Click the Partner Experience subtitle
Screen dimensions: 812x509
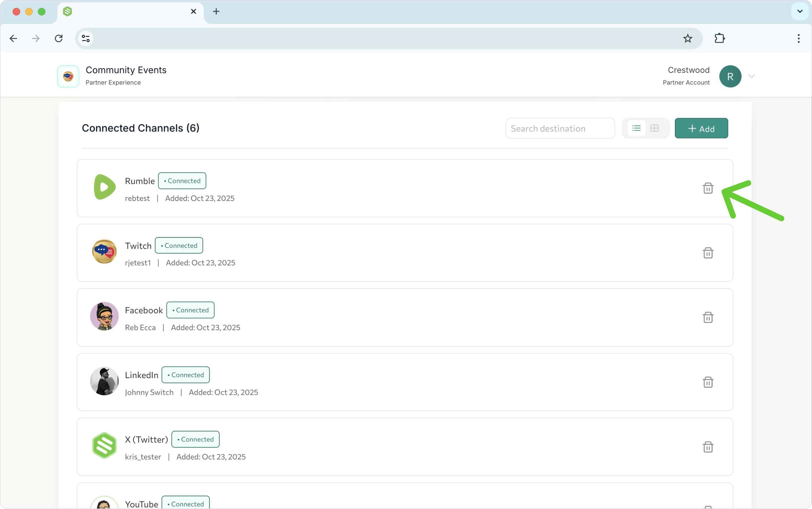(113, 83)
